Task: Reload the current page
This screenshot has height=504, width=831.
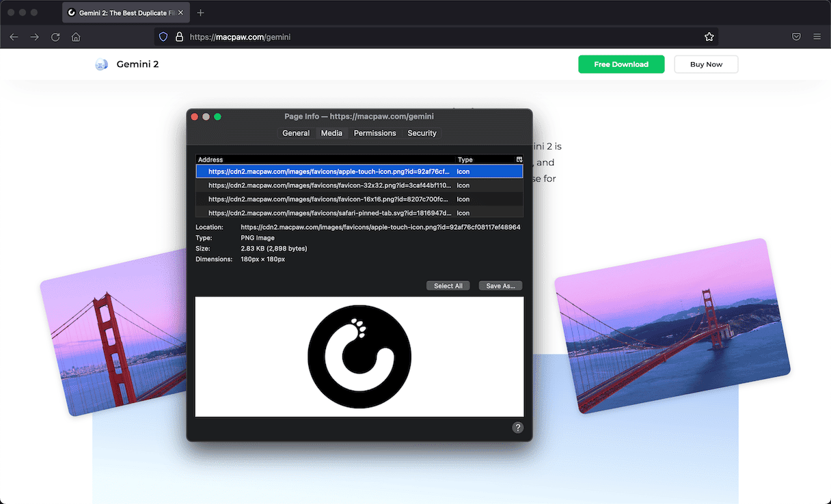Action: pos(55,37)
